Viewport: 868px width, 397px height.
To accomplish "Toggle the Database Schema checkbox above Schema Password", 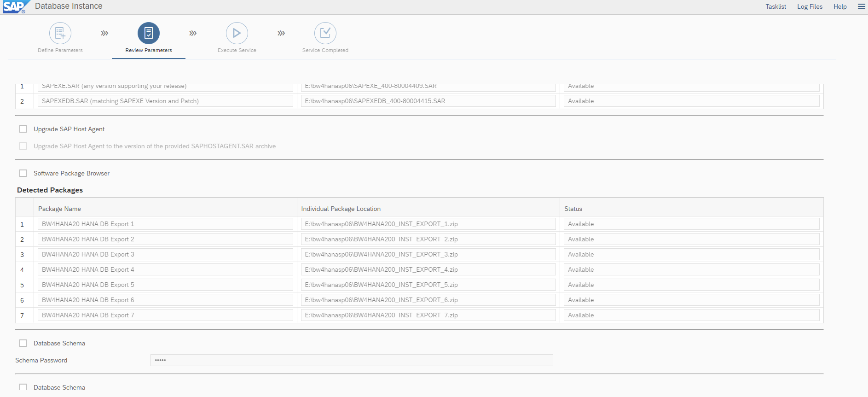I will pos(23,343).
